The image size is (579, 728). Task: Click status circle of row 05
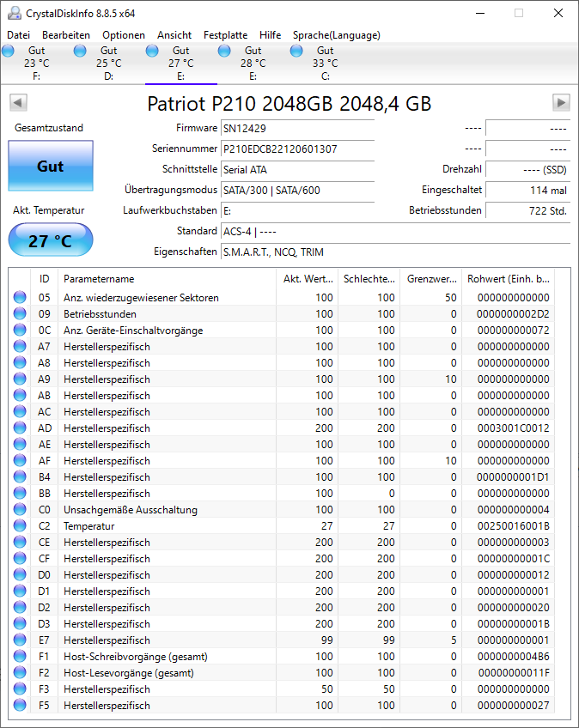[20, 297]
